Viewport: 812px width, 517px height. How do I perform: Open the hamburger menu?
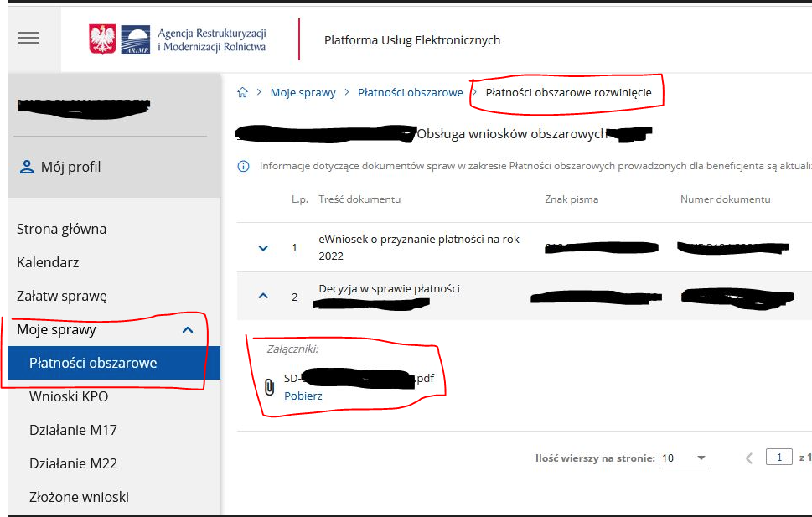click(x=28, y=39)
